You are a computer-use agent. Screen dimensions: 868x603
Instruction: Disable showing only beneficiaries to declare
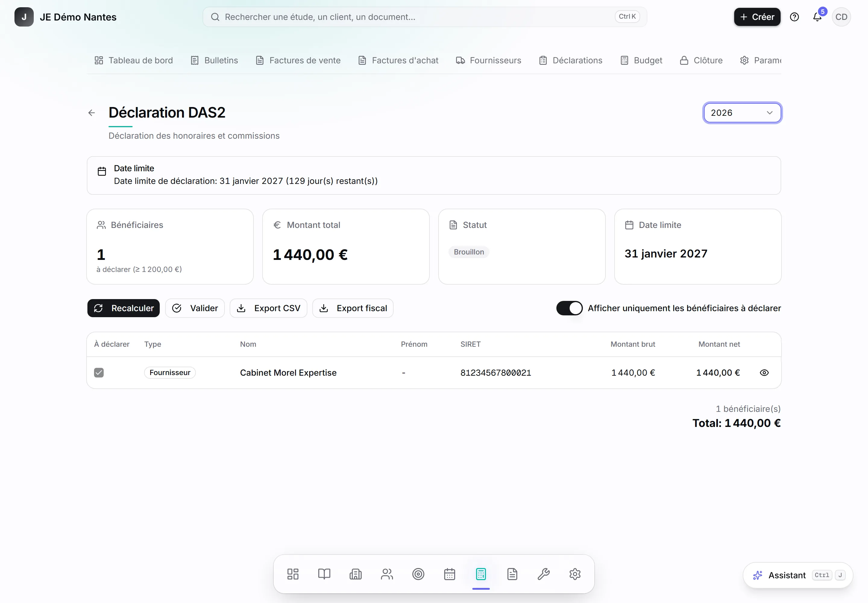(x=569, y=308)
